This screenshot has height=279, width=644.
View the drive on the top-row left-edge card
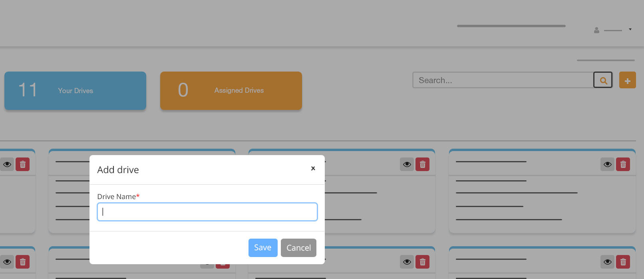click(7, 164)
